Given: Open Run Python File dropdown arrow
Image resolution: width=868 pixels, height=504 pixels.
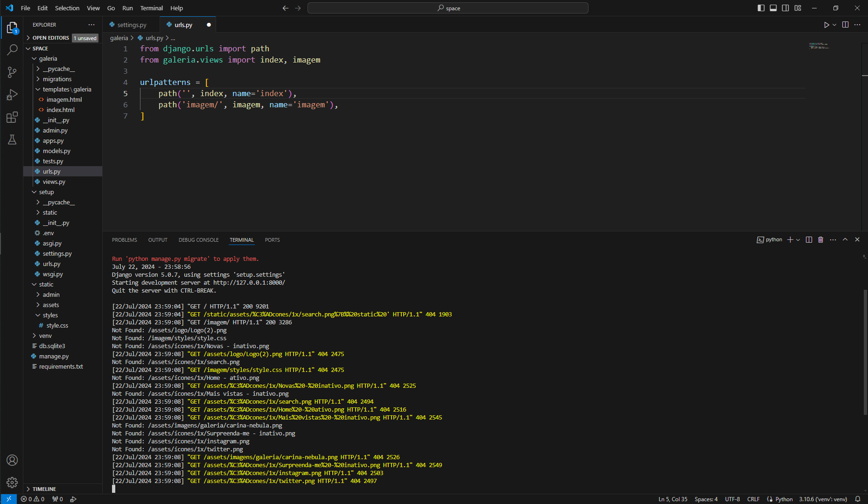Looking at the screenshot, I should pos(834,25).
